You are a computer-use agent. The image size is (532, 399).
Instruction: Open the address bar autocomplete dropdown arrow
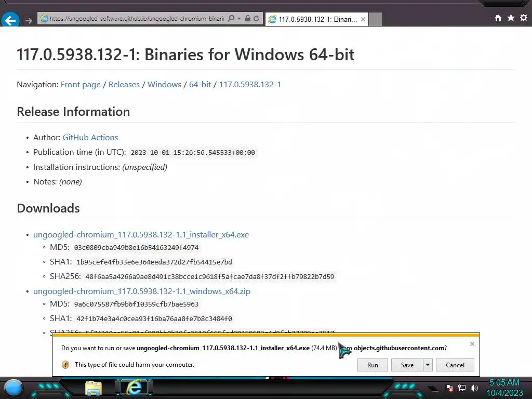click(239, 18)
